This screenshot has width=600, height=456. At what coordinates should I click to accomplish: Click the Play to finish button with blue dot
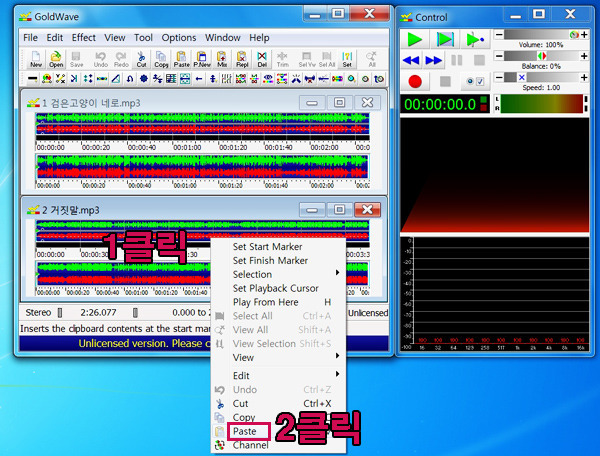click(475, 39)
